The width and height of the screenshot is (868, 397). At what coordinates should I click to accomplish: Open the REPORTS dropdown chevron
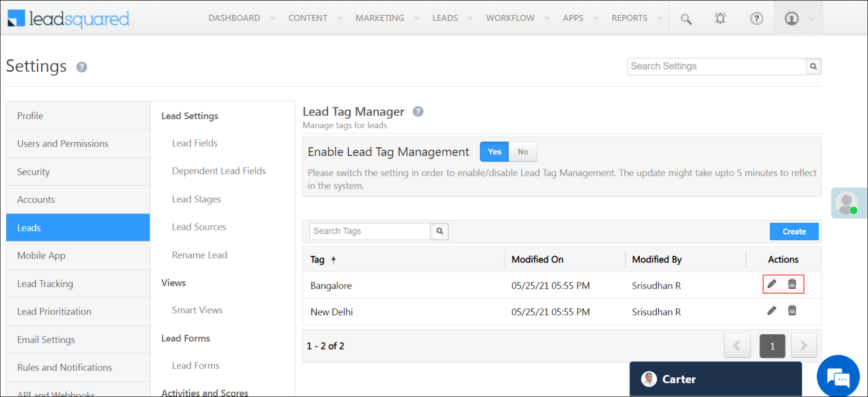click(660, 18)
